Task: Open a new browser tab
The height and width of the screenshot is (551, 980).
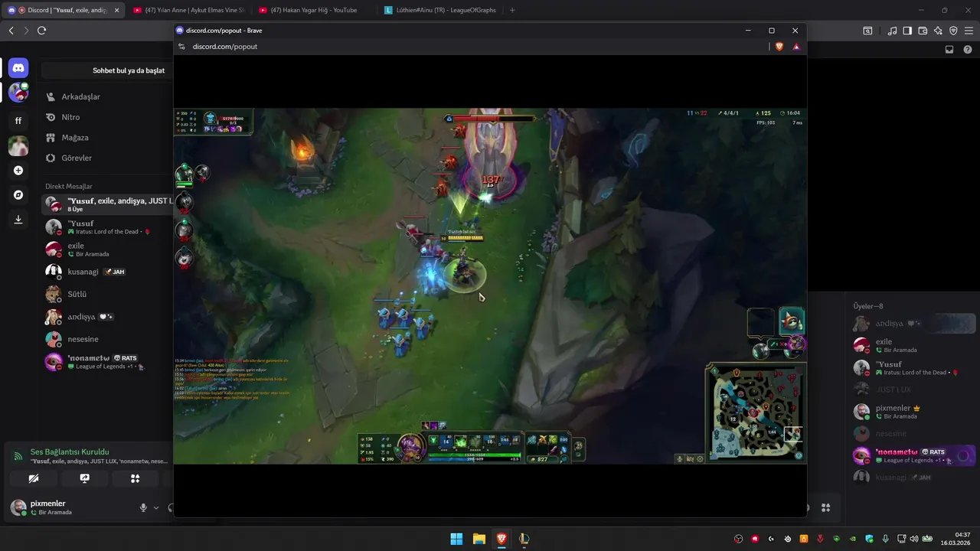Action: pyautogui.click(x=512, y=10)
